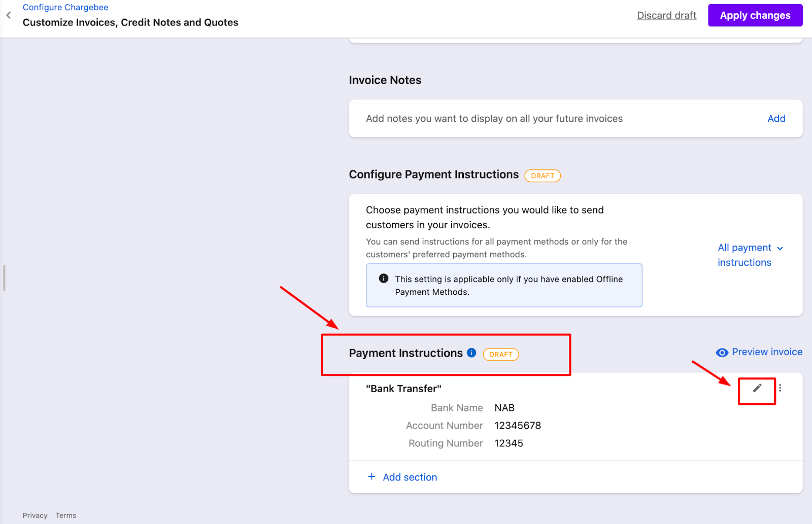Click the plus icon next to Add section
Viewport: 812px width, 524px height.
[371, 477]
